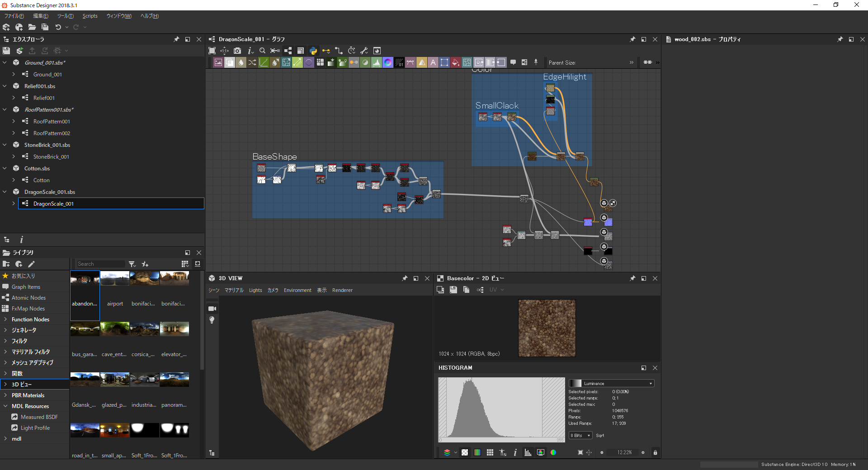
Task: Click the magnifier search icon in the graph toolbar
Action: tap(262, 51)
